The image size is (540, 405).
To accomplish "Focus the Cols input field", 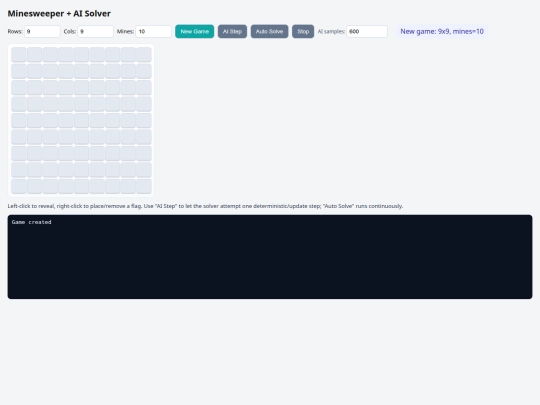I will 95,31.
